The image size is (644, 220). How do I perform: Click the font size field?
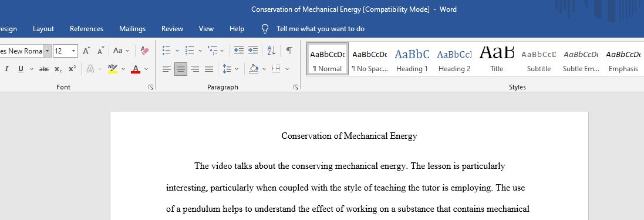point(62,51)
